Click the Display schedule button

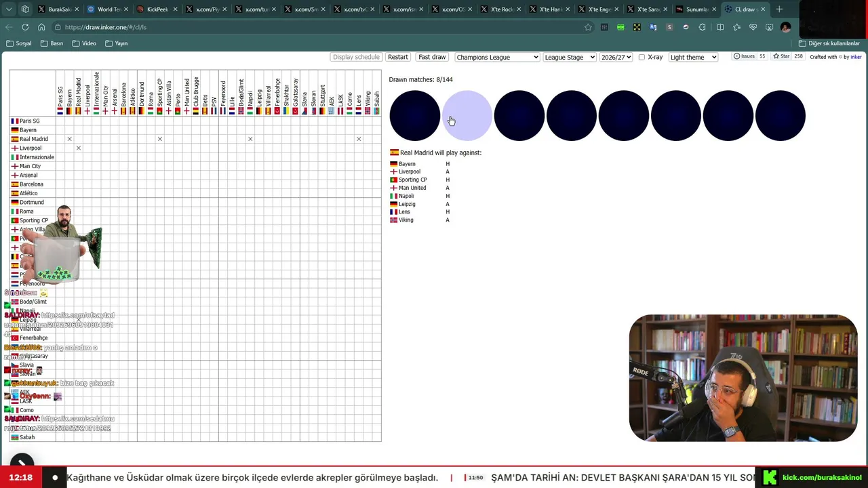pos(356,57)
